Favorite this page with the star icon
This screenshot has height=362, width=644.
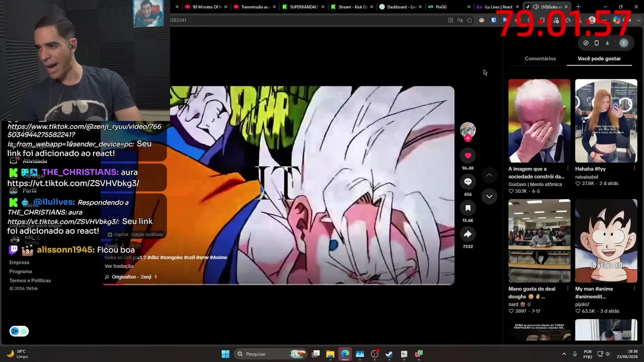coord(469,20)
